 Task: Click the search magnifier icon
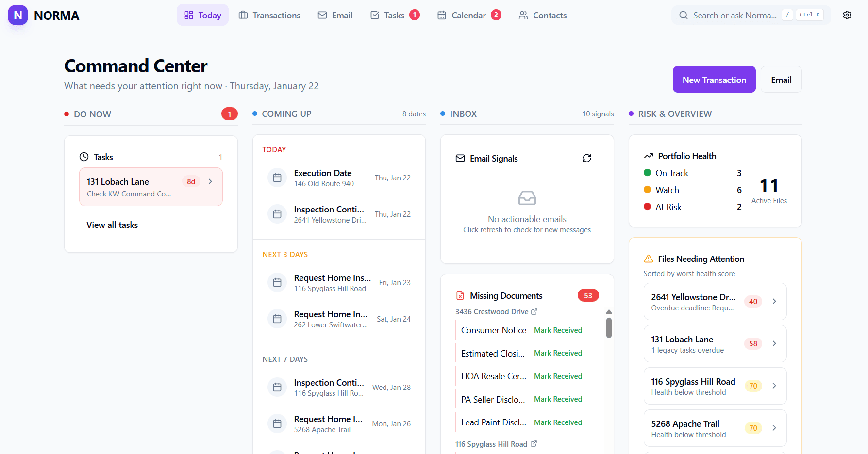pyautogui.click(x=683, y=15)
